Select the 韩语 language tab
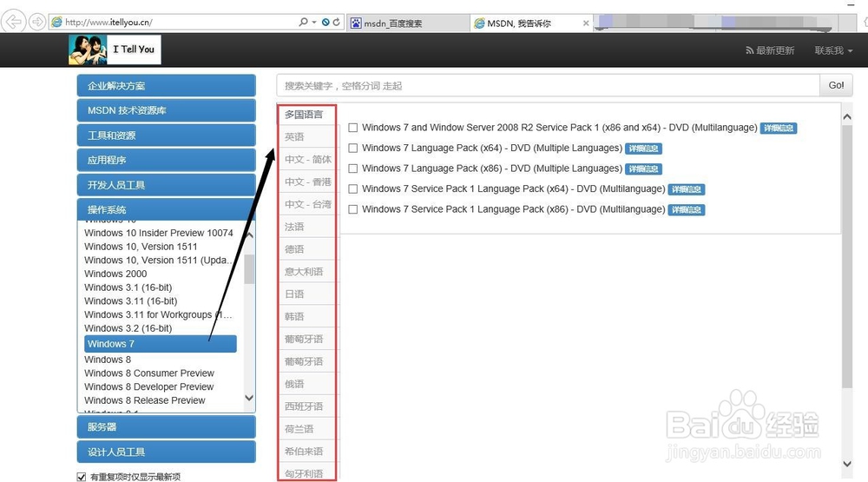This screenshot has height=482, width=868. 306,316
